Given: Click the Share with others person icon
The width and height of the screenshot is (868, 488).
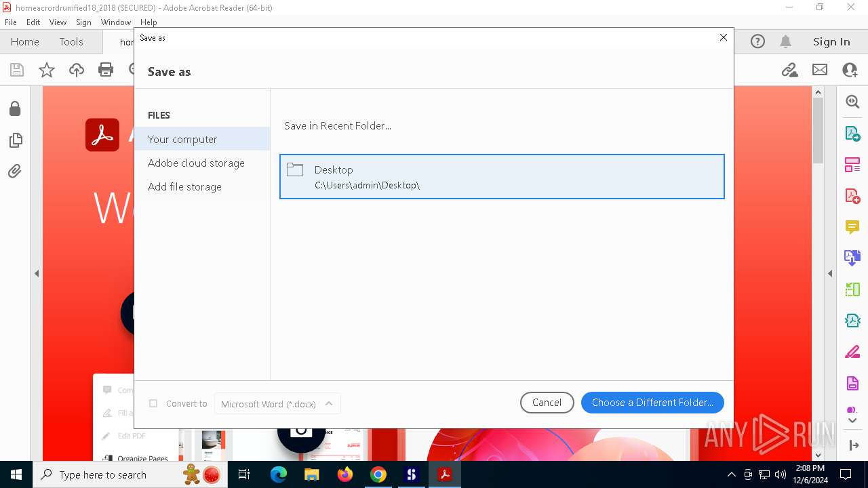Looking at the screenshot, I should pos(850,70).
